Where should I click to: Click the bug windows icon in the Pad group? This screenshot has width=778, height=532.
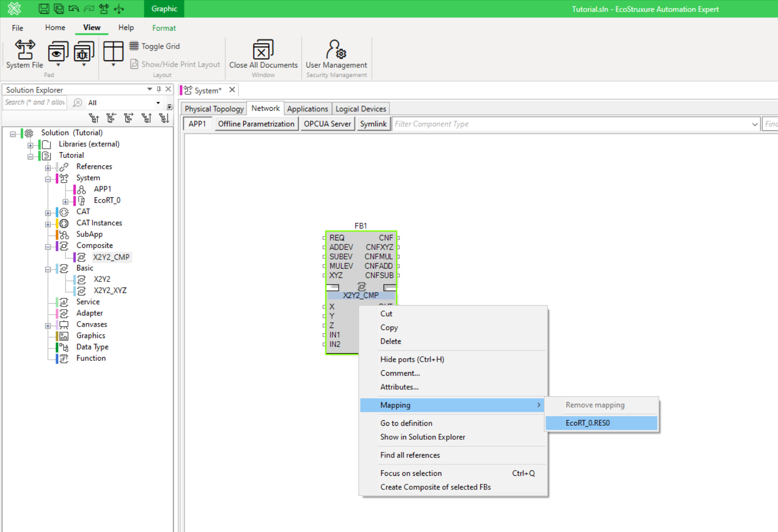click(84, 52)
